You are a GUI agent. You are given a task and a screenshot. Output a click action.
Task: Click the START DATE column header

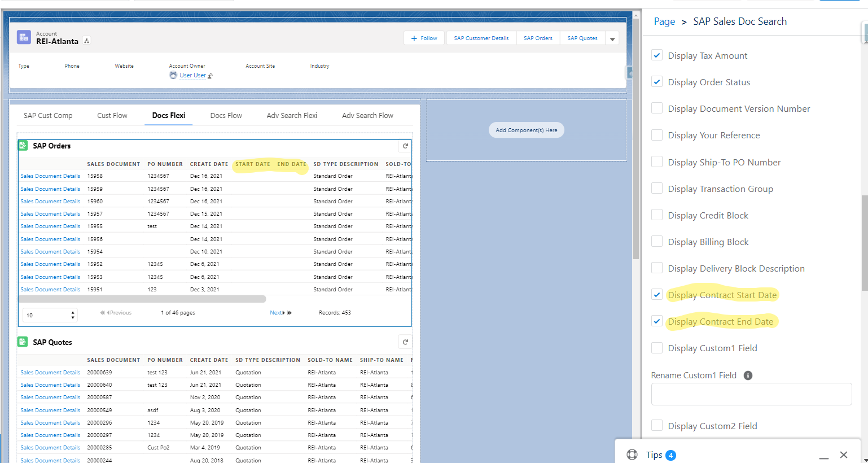coord(253,164)
